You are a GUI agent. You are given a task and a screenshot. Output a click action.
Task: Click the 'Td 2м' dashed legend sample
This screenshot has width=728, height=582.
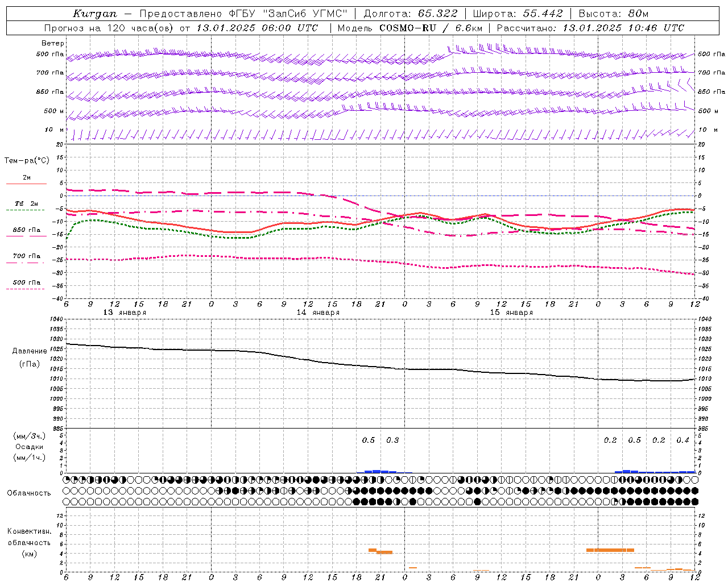click(25, 210)
